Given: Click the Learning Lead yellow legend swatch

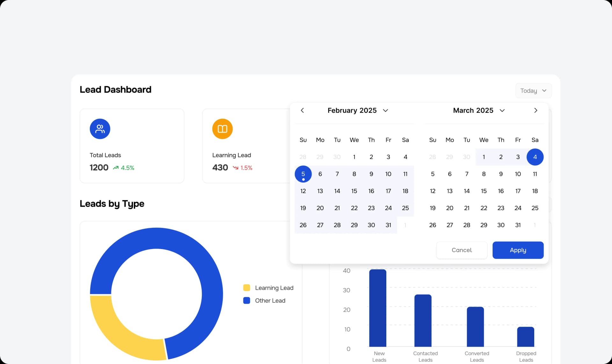Looking at the screenshot, I should [x=246, y=288].
